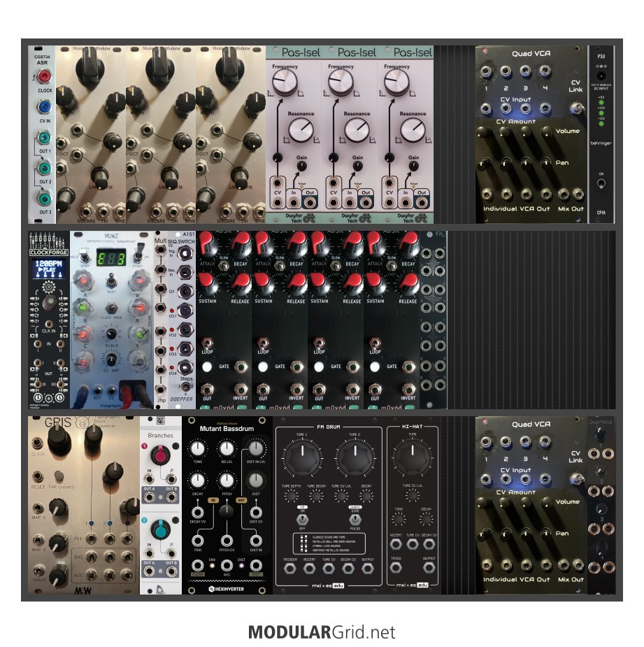Image resolution: width=644 pixels, height=647 pixels.
Task: Click the TRIGGER jack on FM Drum
Action: pyautogui.click(x=289, y=569)
